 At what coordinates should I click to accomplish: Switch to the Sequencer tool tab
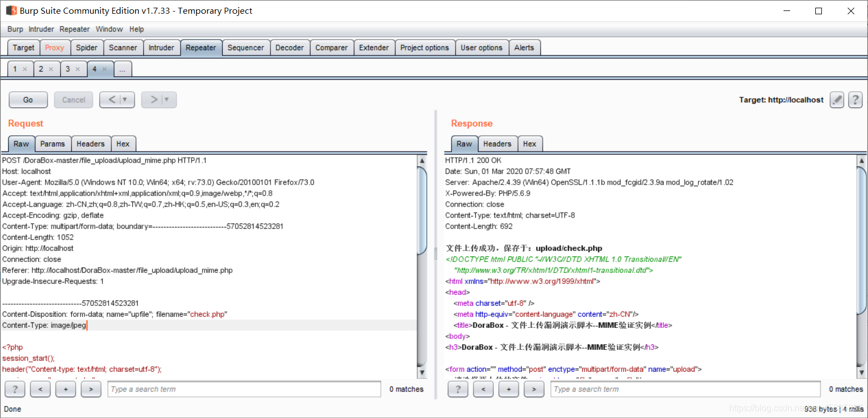(x=246, y=48)
